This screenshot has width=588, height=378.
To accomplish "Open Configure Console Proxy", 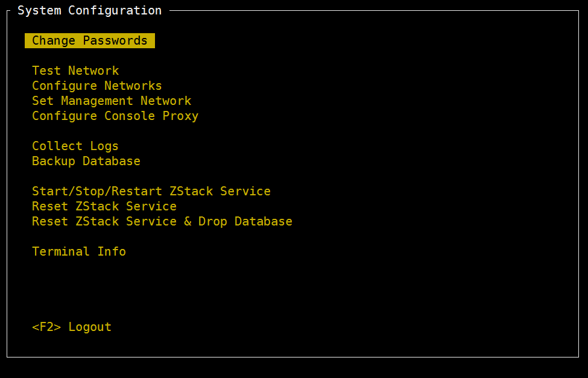I will (x=115, y=116).
